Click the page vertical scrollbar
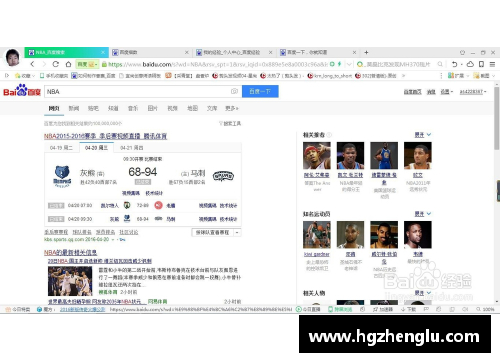500x362 pixels. click(497, 117)
